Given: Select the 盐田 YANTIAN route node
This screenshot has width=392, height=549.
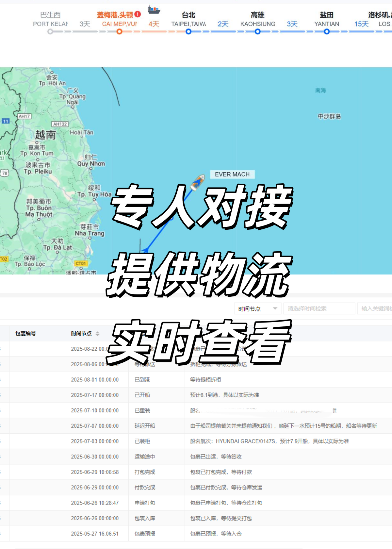Looking at the screenshot, I should click(327, 32).
